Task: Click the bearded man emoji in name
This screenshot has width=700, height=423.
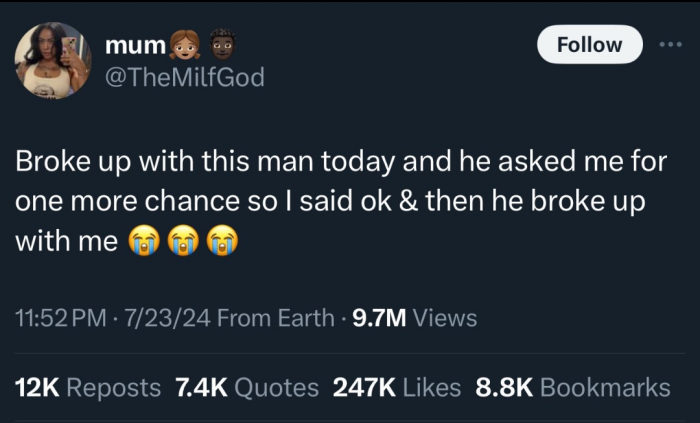Action: point(223,44)
